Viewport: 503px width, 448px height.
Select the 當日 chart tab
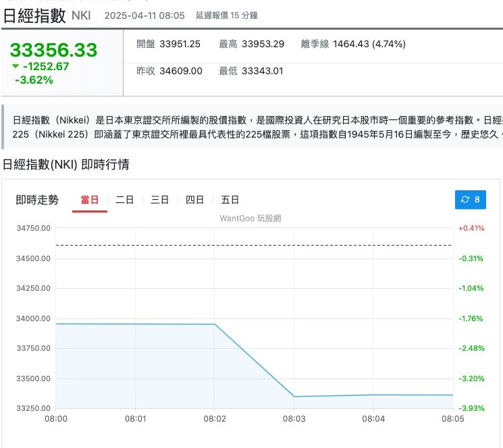click(x=89, y=200)
